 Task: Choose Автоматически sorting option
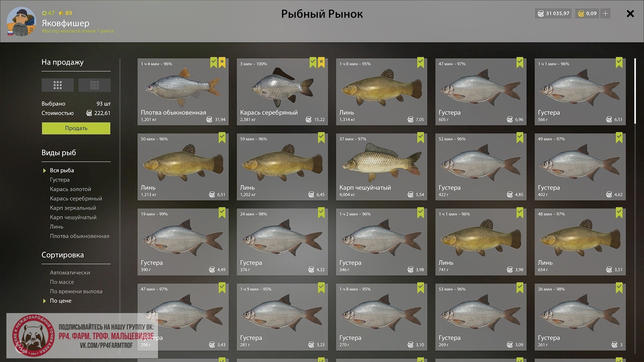tap(70, 273)
